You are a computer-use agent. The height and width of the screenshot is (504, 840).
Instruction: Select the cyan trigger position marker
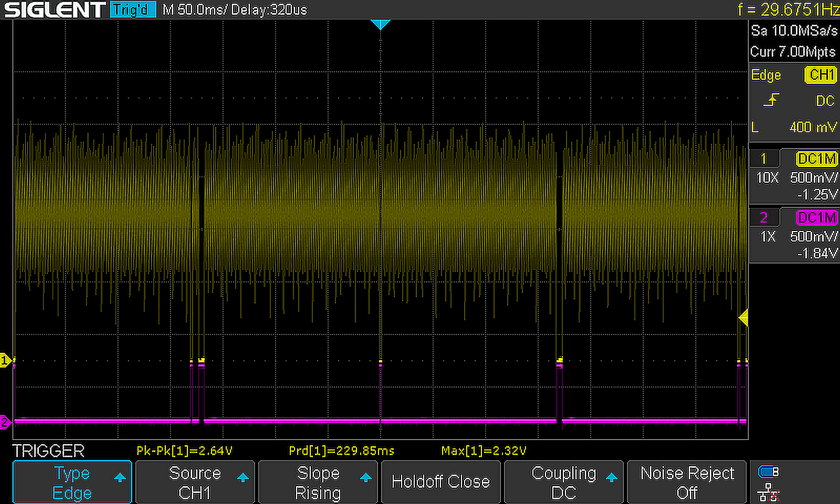click(380, 24)
